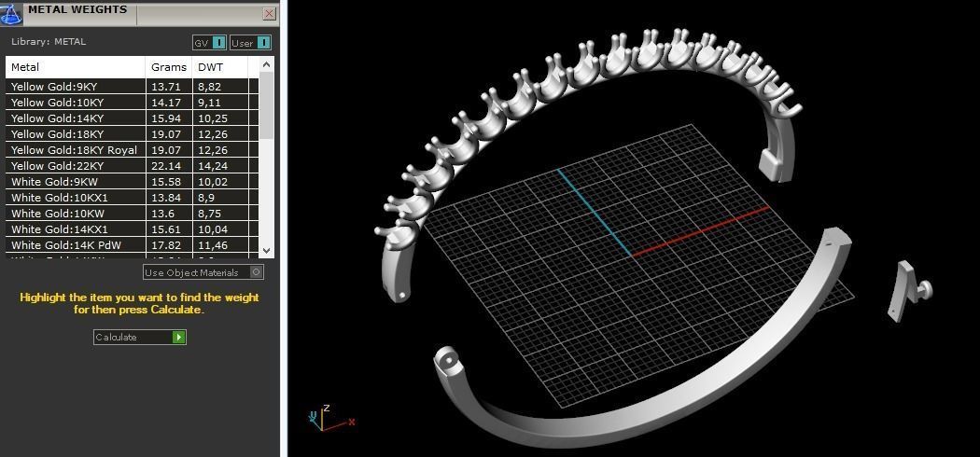Image resolution: width=980 pixels, height=457 pixels.
Task: Sort by the Grams column header
Action: [x=169, y=67]
